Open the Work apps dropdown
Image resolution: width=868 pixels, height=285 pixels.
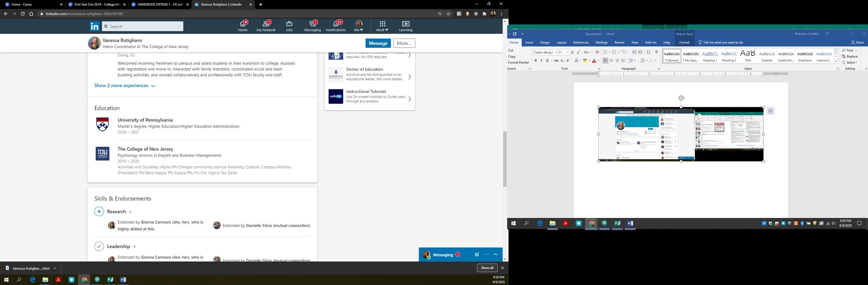pyautogui.click(x=382, y=26)
